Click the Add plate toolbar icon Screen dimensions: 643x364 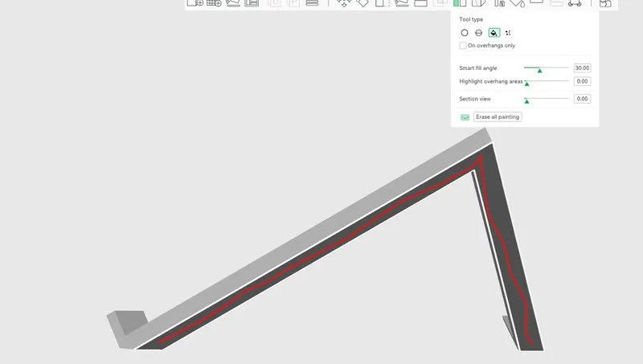pyautogui.click(x=214, y=3)
